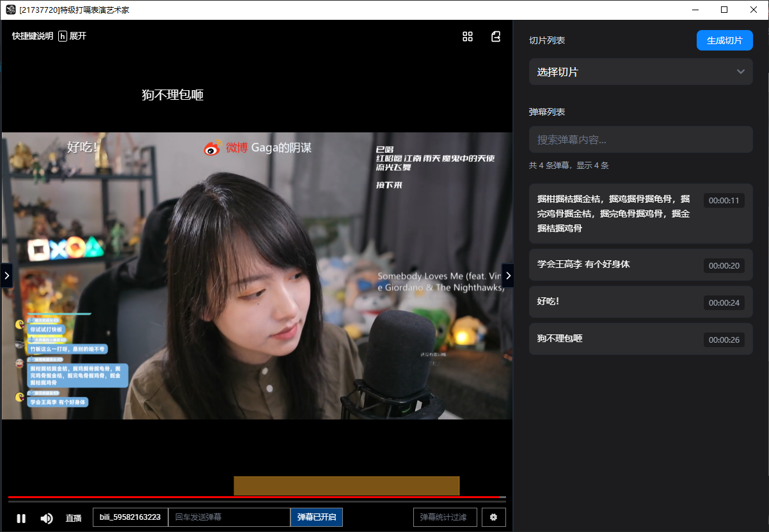This screenshot has height=532, width=769.
Task: Click the right edge arrow on the video
Action: (x=508, y=276)
